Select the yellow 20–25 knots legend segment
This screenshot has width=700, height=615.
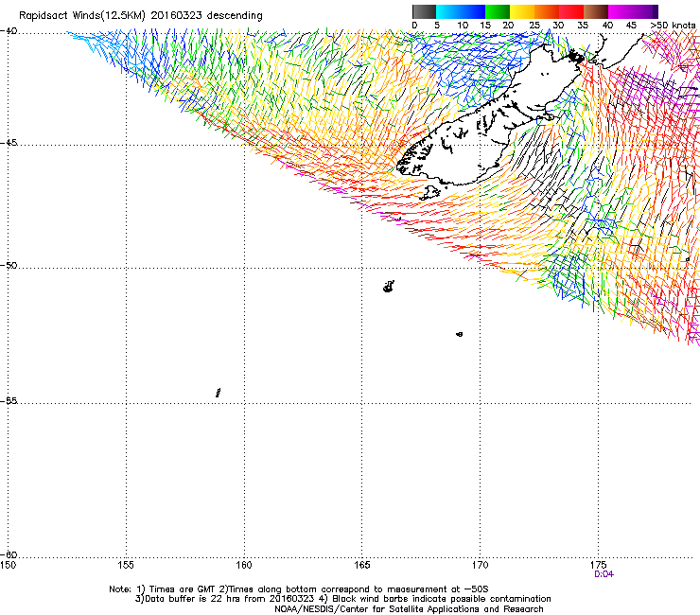522,11
